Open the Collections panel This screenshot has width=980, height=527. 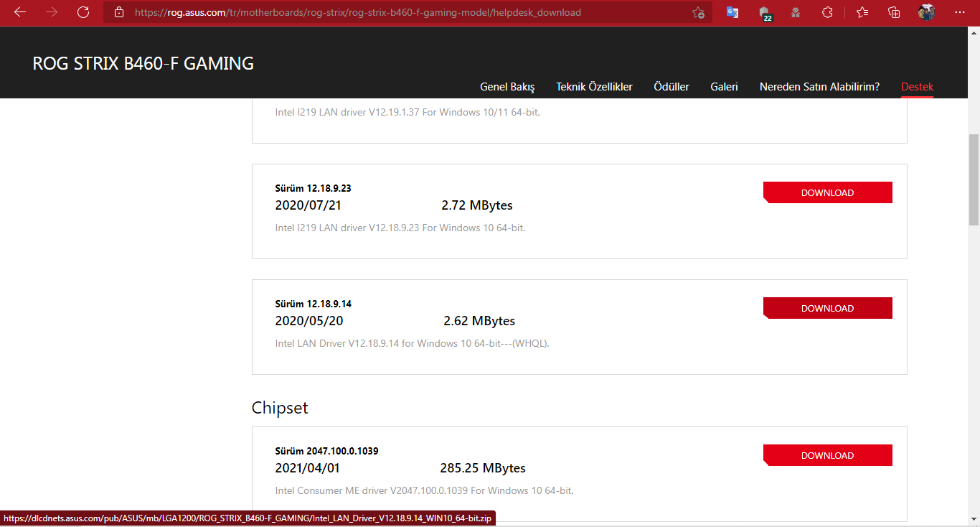894,12
